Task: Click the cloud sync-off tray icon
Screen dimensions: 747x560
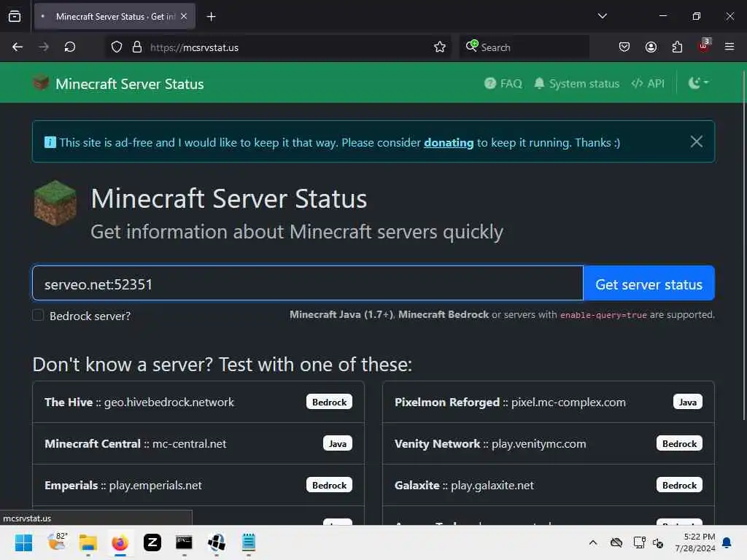Action: 616,542
